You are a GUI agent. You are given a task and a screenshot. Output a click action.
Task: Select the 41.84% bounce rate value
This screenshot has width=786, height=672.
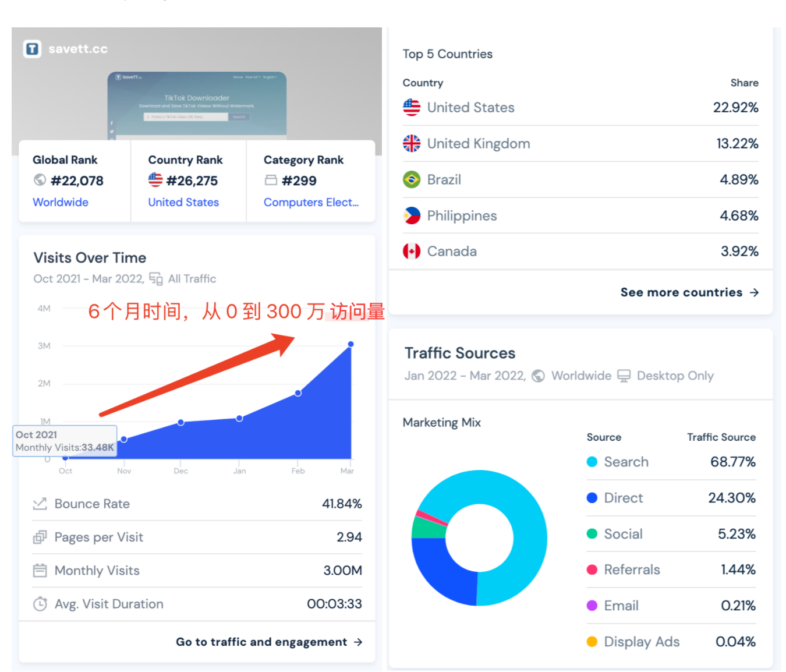(x=342, y=504)
